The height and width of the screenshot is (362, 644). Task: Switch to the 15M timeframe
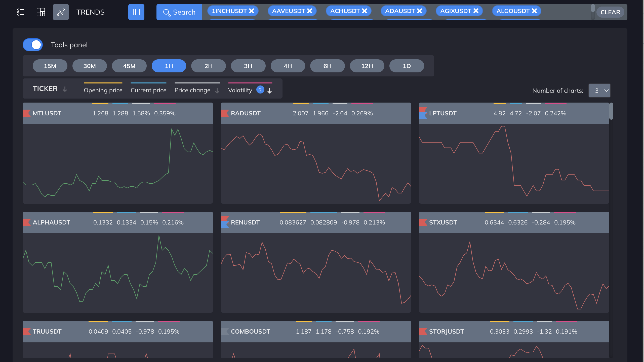coord(50,66)
